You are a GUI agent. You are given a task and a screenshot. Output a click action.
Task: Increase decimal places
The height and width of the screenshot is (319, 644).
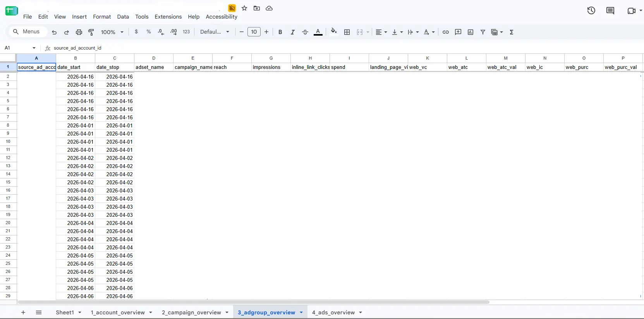click(173, 32)
